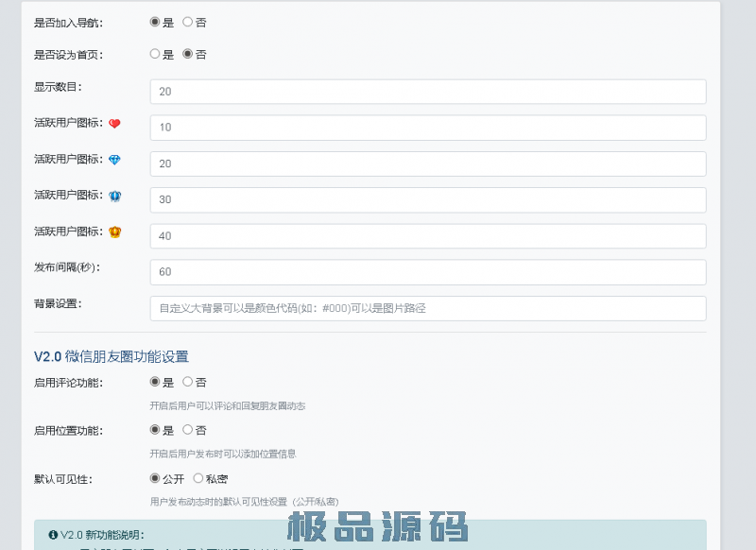
Task: Focus the heart icon threshold field showing 10
Action: (x=427, y=128)
